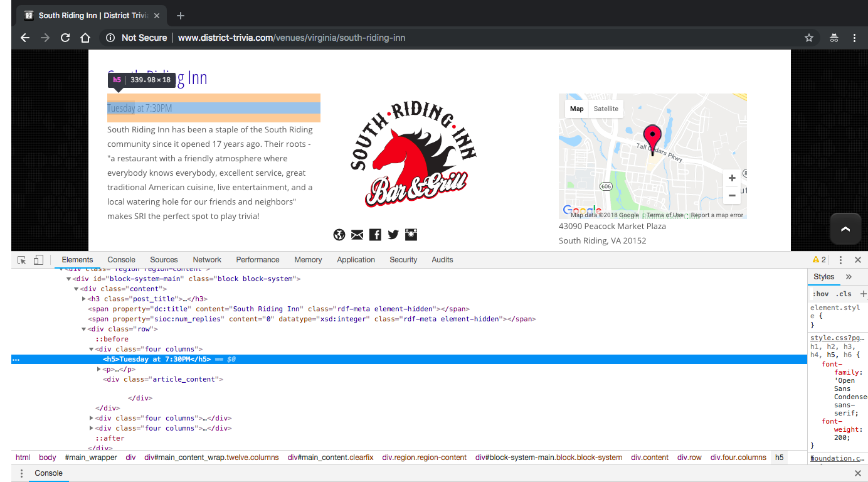Go to the browser home page
Viewport: 868px width, 482px height.
pos(85,38)
